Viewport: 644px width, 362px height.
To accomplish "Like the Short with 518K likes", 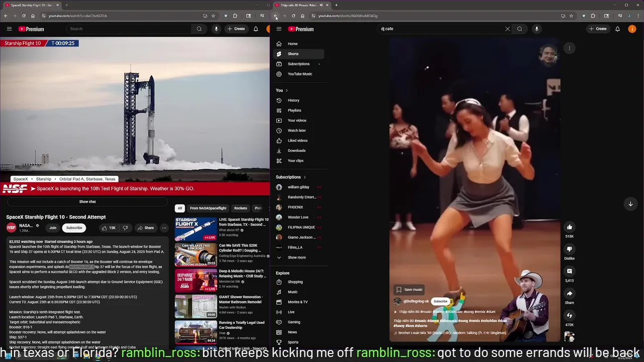I will click(x=570, y=227).
